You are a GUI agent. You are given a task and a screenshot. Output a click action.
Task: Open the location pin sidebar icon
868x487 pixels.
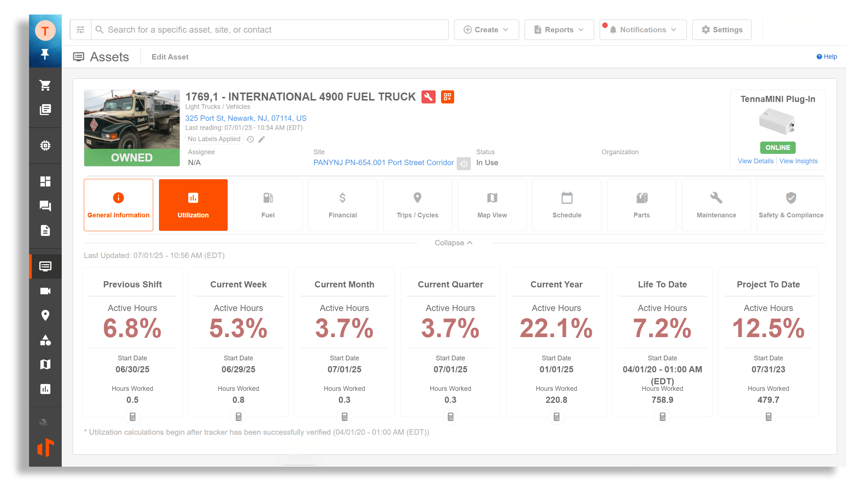pyautogui.click(x=45, y=315)
